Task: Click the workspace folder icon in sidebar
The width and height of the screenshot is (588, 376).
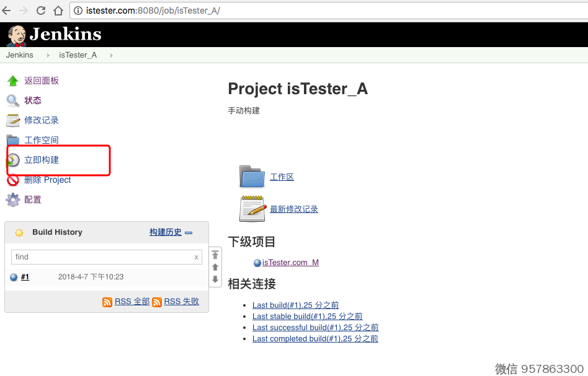Action: 13,140
